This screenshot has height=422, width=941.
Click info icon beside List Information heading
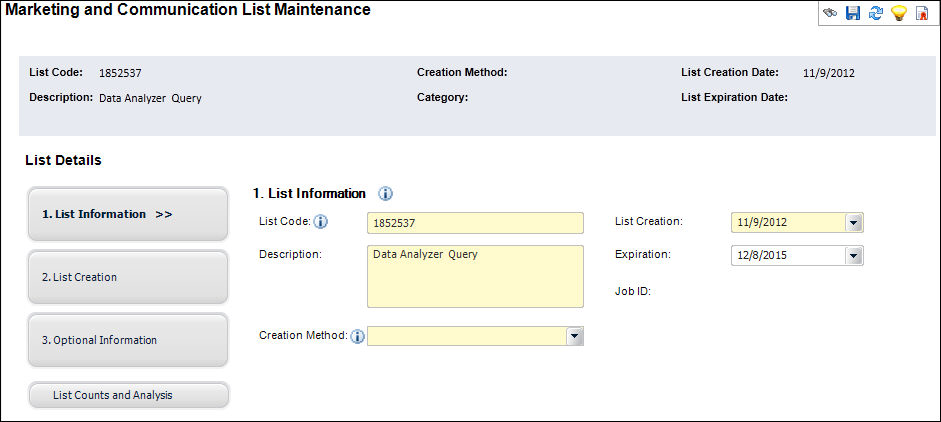click(385, 194)
